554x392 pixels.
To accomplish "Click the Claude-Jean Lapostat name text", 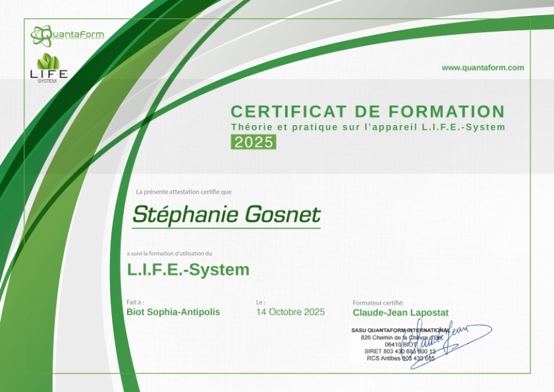I will (401, 312).
